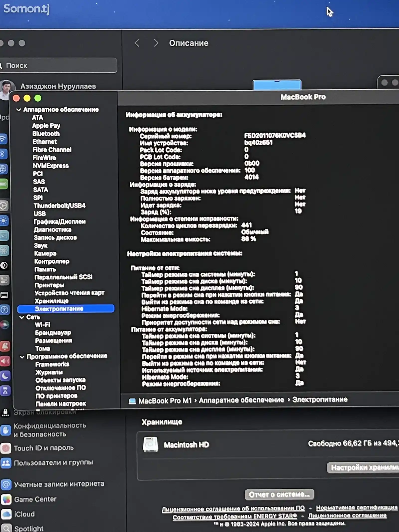Open Wi-Fi under Сеть
The height and width of the screenshot is (532, 399).
pyautogui.click(x=42, y=325)
